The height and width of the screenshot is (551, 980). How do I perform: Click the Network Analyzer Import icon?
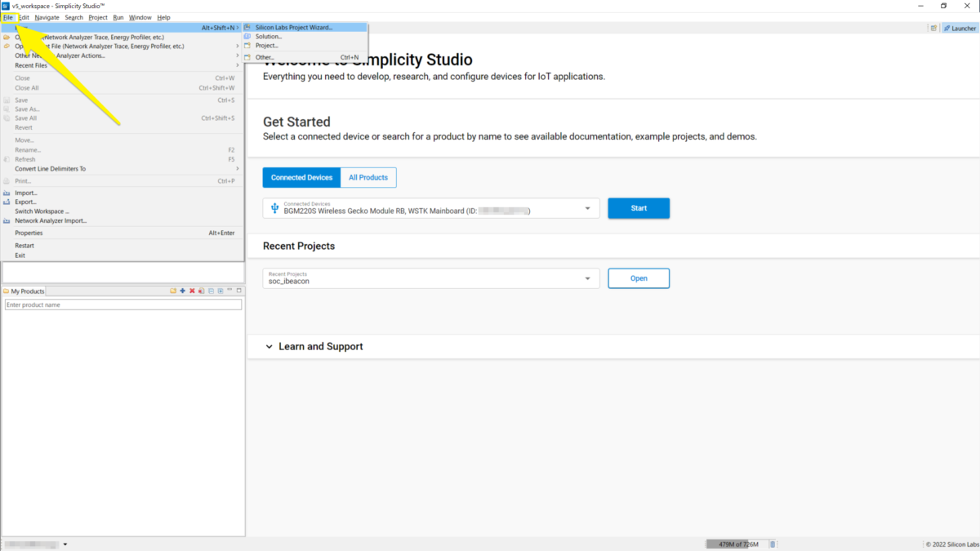[x=7, y=220]
